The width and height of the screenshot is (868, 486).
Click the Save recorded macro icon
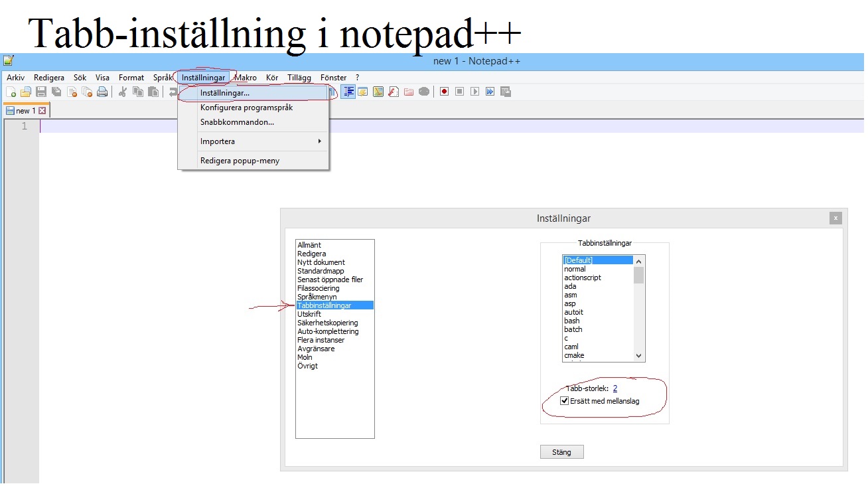tap(506, 92)
